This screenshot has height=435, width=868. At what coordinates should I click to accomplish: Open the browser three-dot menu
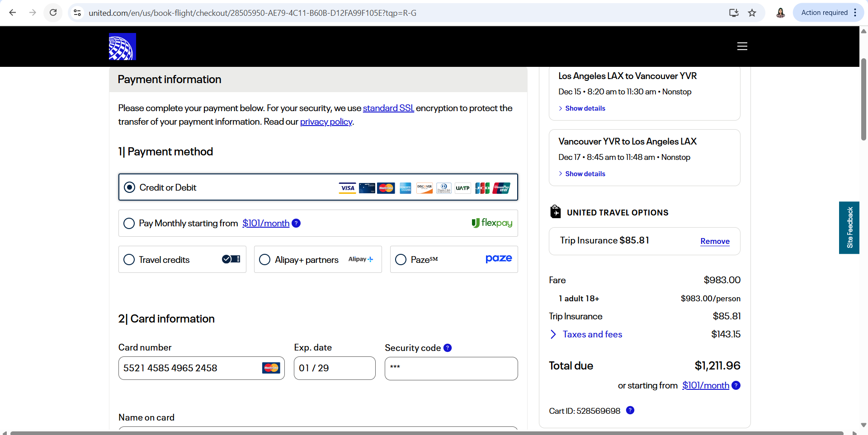coord(855,13)
